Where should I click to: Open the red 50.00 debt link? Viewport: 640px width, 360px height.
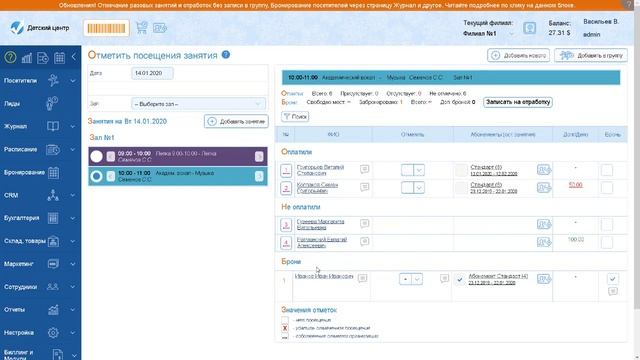tap(576, 185)
